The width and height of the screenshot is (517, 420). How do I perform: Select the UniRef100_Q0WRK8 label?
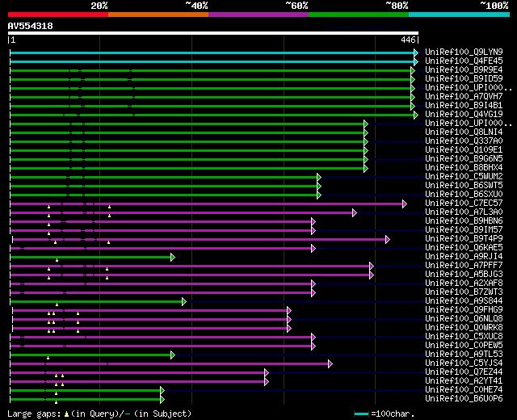464,328
